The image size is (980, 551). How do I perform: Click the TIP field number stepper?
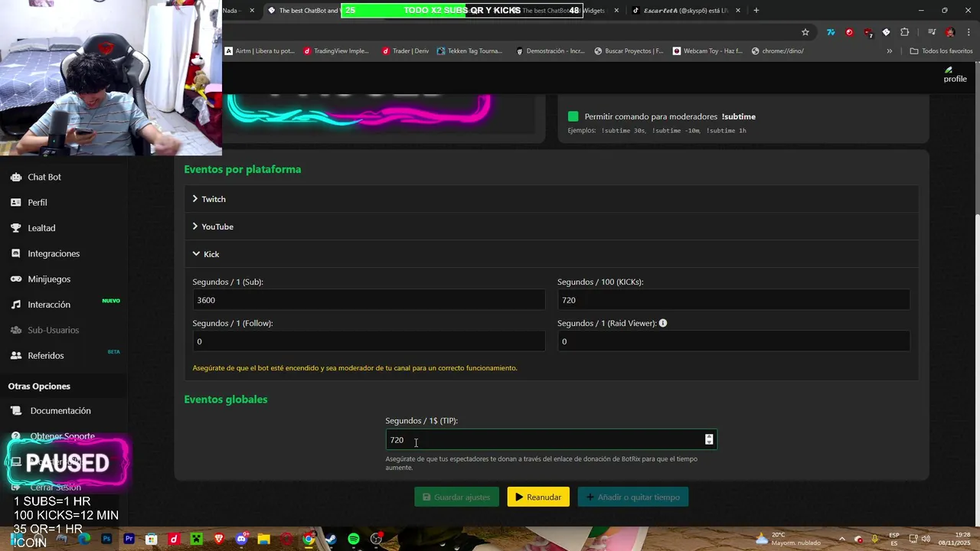(x=709, y=439)
